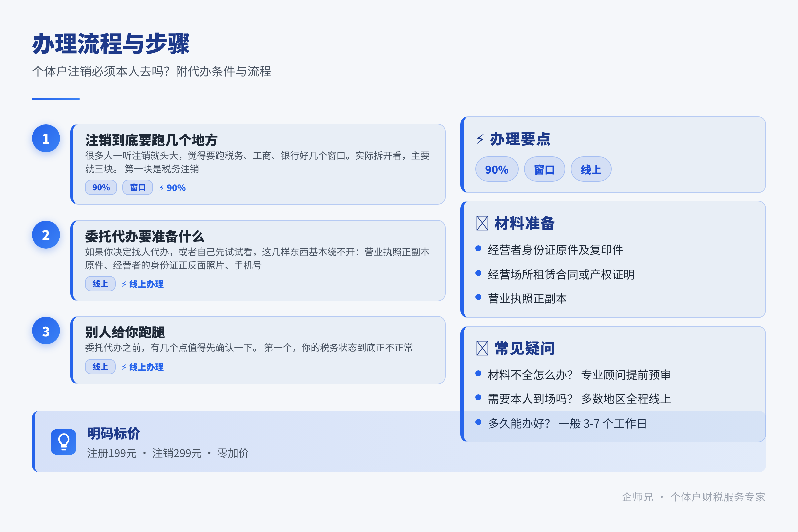Click the large 窗口 tag under 办理要点
This screenshot has width=798, height=532.
pyautogui.click(x=544, y=169)
